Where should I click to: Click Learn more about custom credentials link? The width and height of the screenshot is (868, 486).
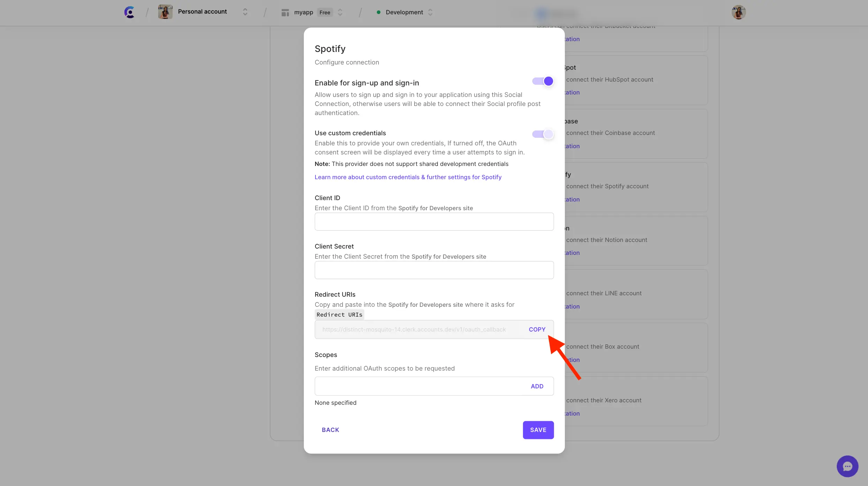408,176
